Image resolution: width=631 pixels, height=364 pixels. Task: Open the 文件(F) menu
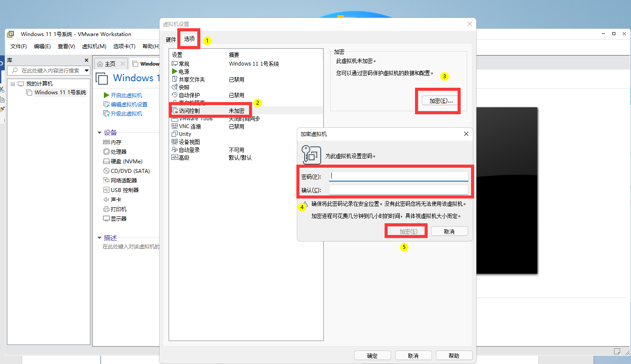pyautogui.click(x=19, y=46)
